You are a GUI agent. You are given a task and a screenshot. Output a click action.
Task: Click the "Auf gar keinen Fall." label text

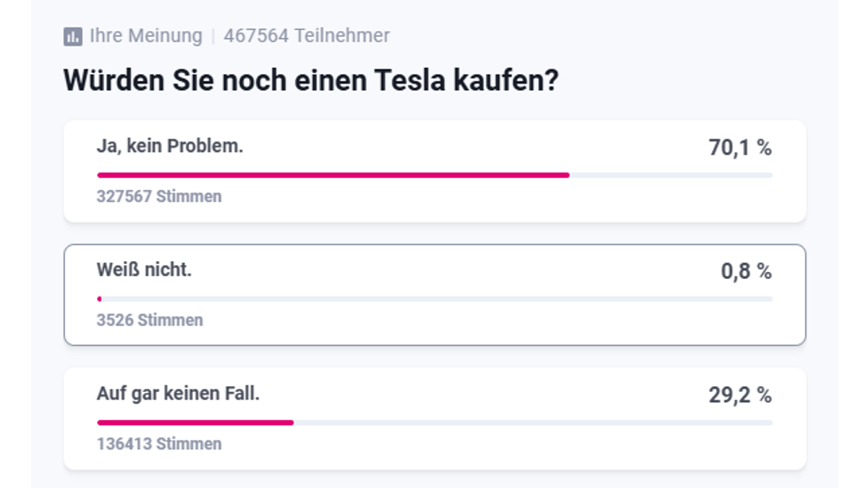pos(178,394)
